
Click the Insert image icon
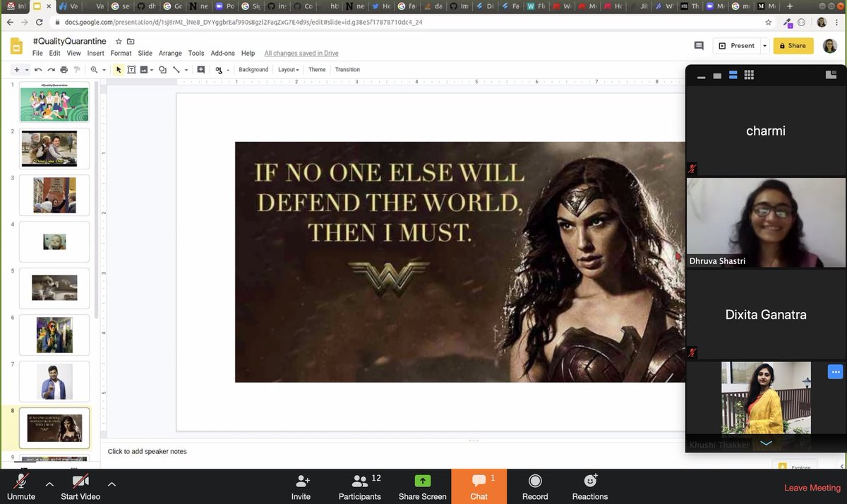tap(144, 70)
